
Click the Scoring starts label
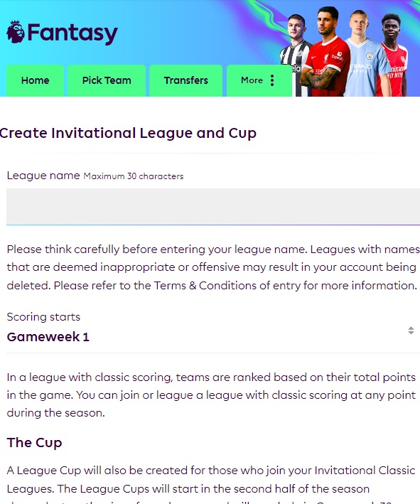coord(43,317)
